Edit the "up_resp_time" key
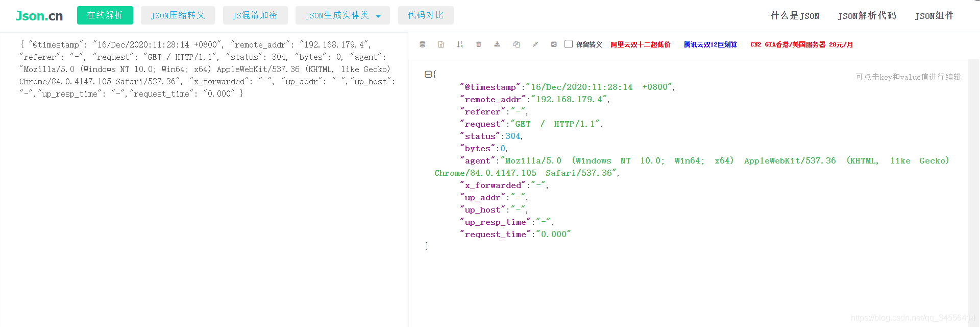 [496, 222]
